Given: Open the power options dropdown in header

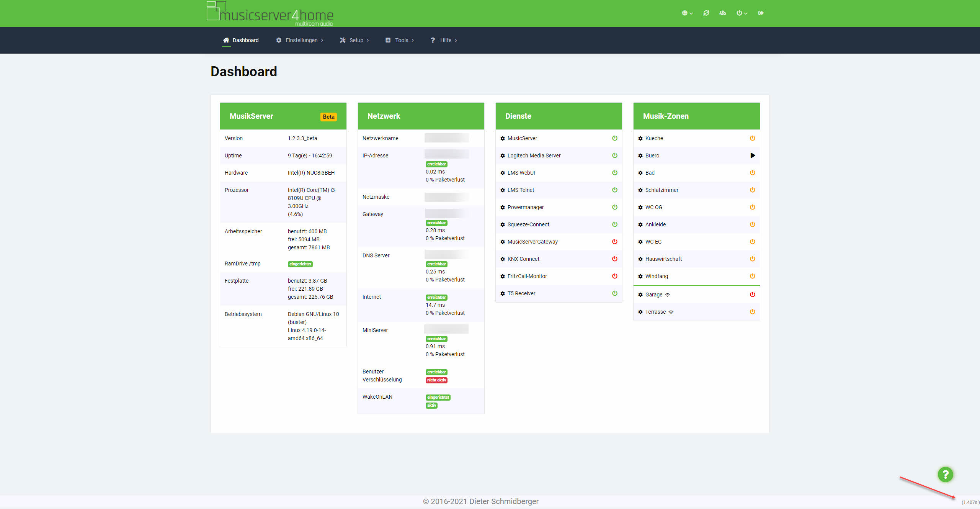Looking at the screenshot, I should pos(742,13).
